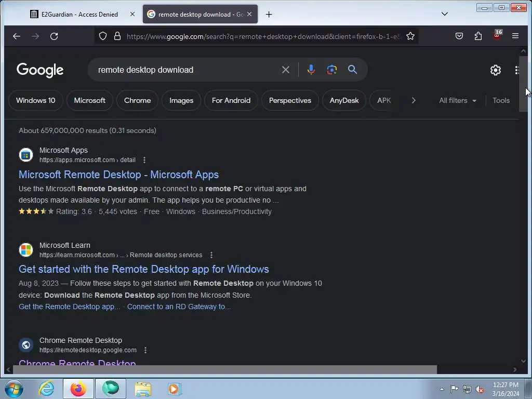Open Google quick settings gear
The image size is (532, 399).
pos(495,70)
